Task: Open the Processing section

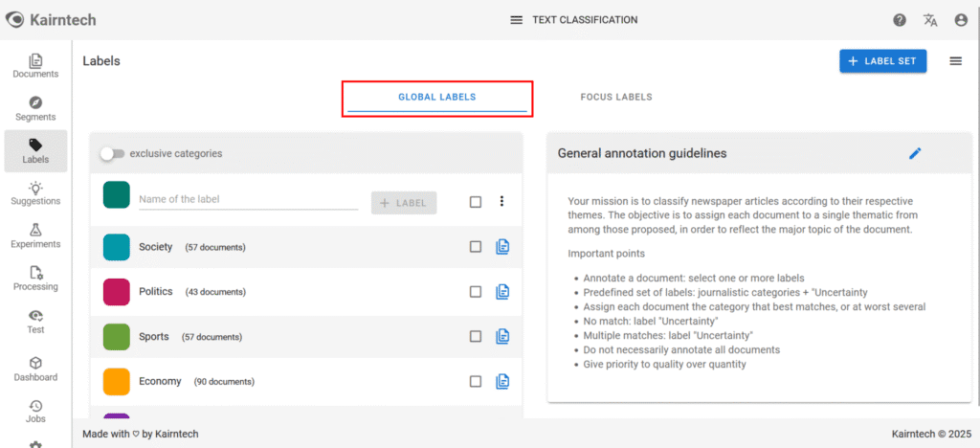Action: tap(35, 278)
